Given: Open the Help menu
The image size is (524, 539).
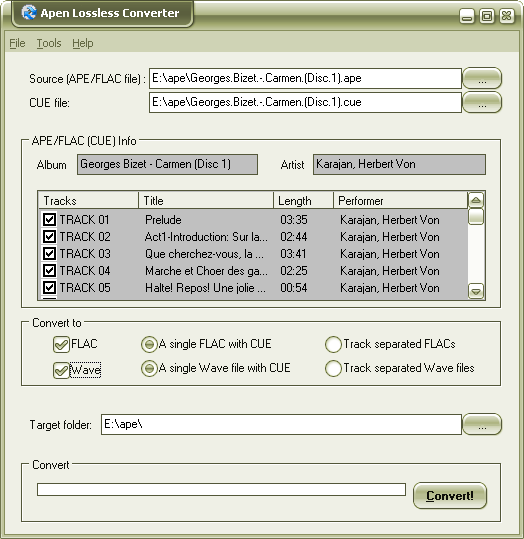Looking at the screenshot, I should click(83, 43).
